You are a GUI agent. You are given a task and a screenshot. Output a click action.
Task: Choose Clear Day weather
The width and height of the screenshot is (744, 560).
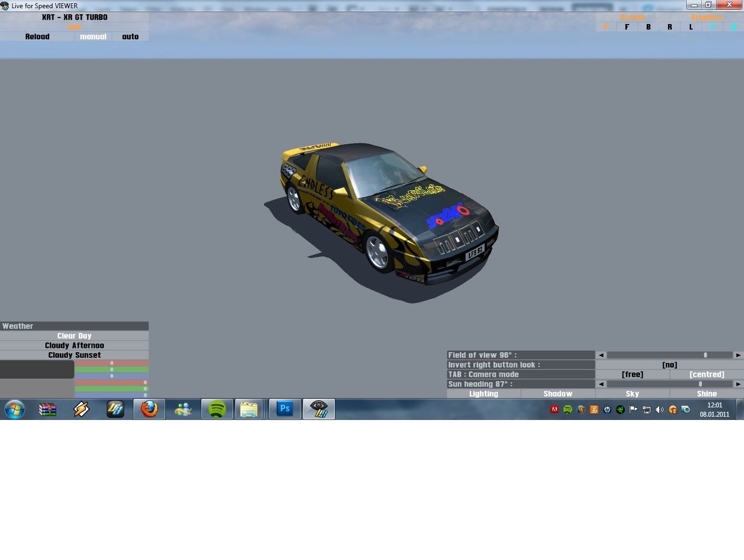point(74,336)
